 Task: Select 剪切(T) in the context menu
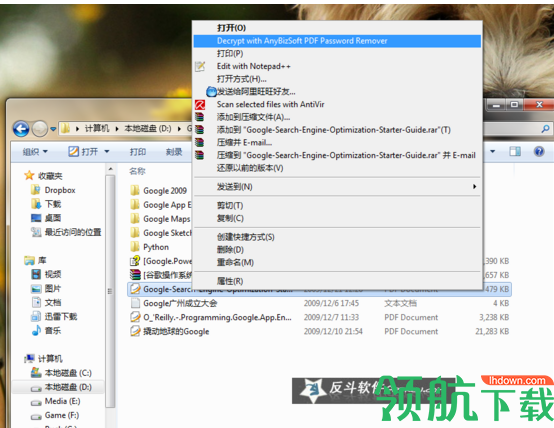tap(337, 205)
